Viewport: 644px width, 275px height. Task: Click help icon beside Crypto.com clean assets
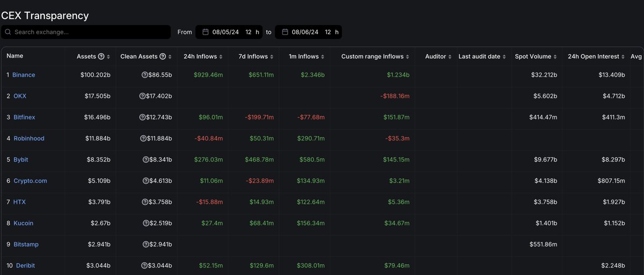[145, 181]
